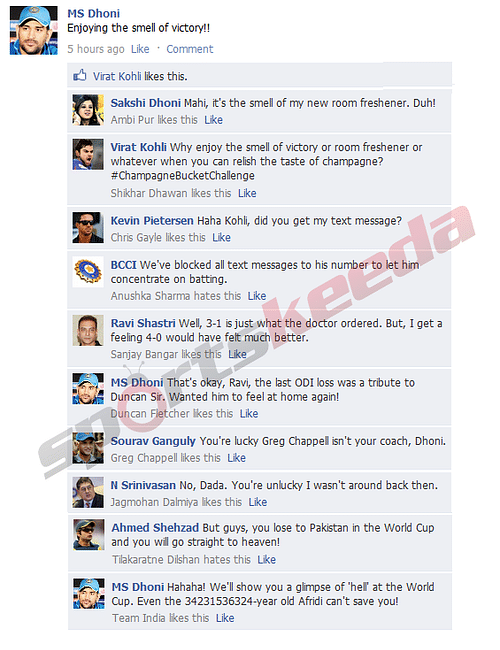500x650 pixels.
Task: Like Virat Kohli's champagne comment
Action: point(247,193)
